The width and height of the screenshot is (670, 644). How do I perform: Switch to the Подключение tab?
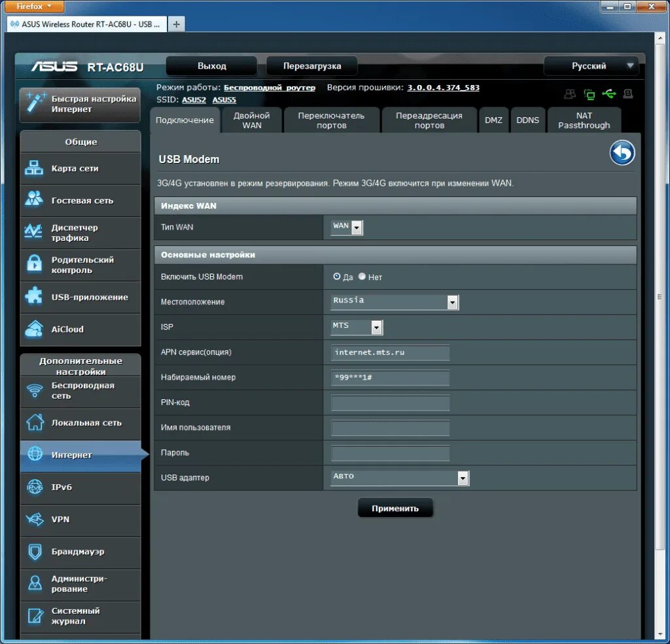pyautogui.click(x=185, y=120)
